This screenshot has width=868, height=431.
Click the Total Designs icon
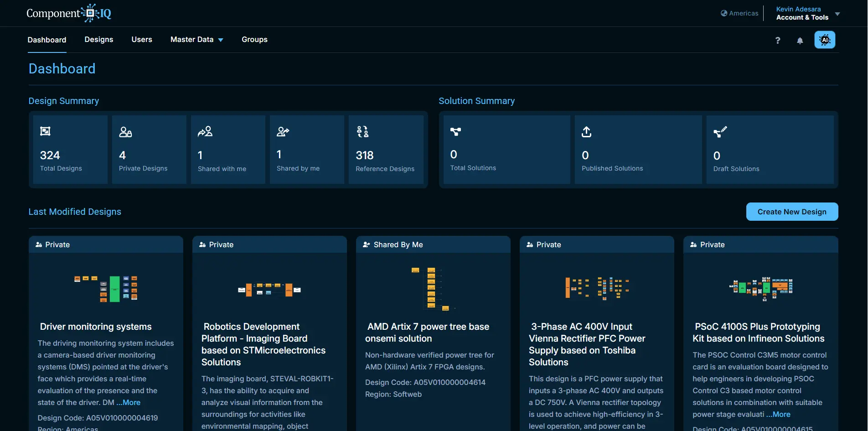45,131
